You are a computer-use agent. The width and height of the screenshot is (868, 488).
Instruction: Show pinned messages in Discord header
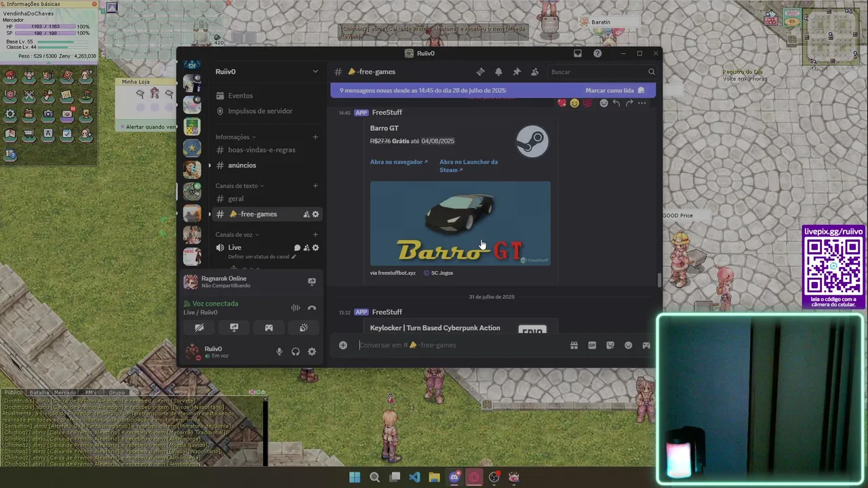[517, 72]
